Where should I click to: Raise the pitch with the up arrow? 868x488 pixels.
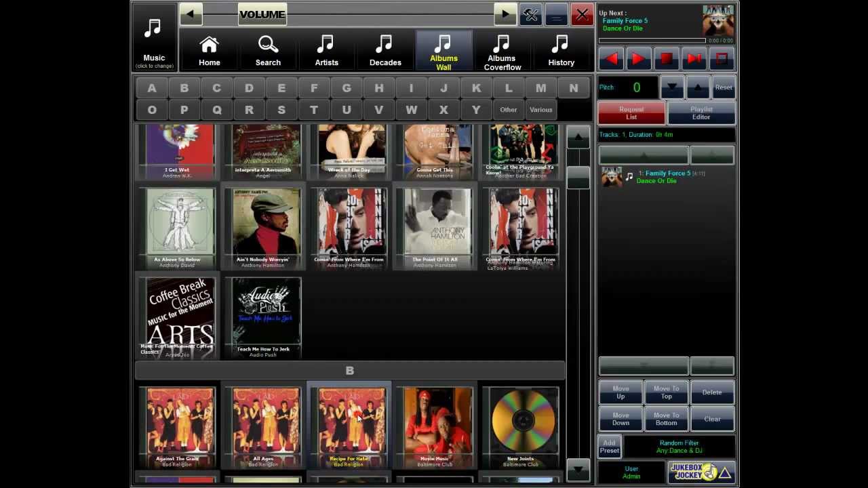point(698,87)
